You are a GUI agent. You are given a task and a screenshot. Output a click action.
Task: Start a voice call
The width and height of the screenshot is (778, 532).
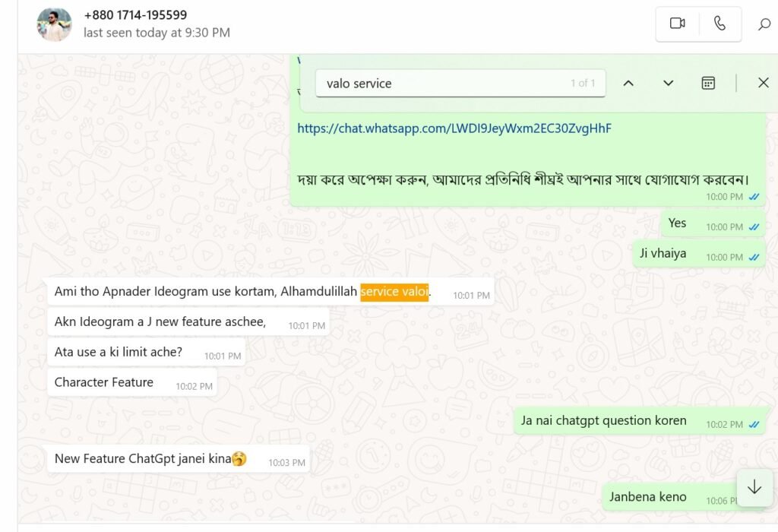pos(719,24)
